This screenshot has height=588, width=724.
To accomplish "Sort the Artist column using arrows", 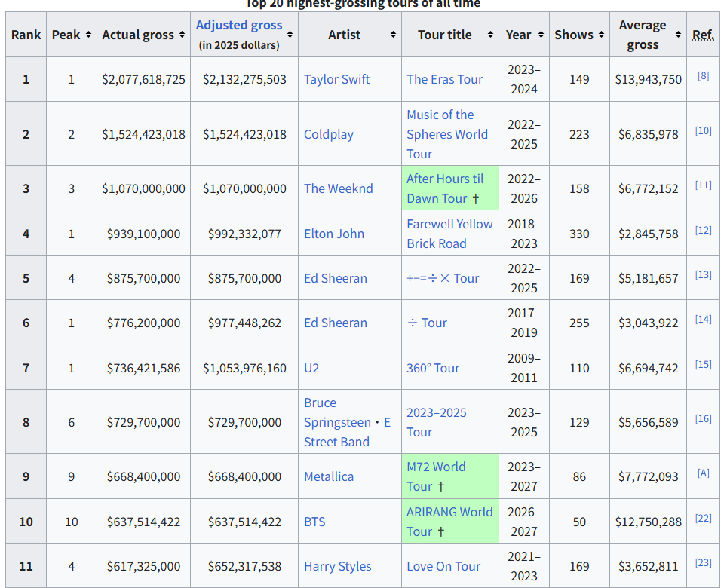I will [x=393, y=35].
